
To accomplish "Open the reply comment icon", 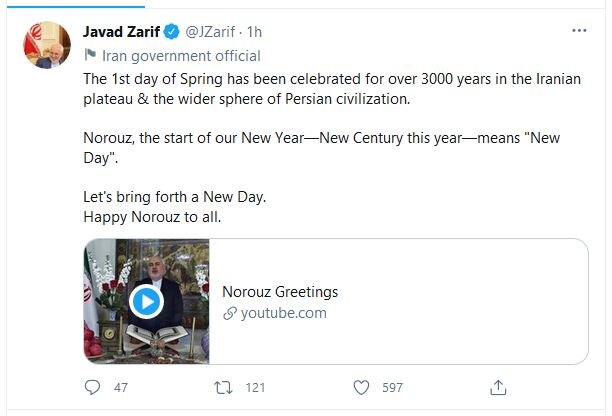I will tap(92, 388).
